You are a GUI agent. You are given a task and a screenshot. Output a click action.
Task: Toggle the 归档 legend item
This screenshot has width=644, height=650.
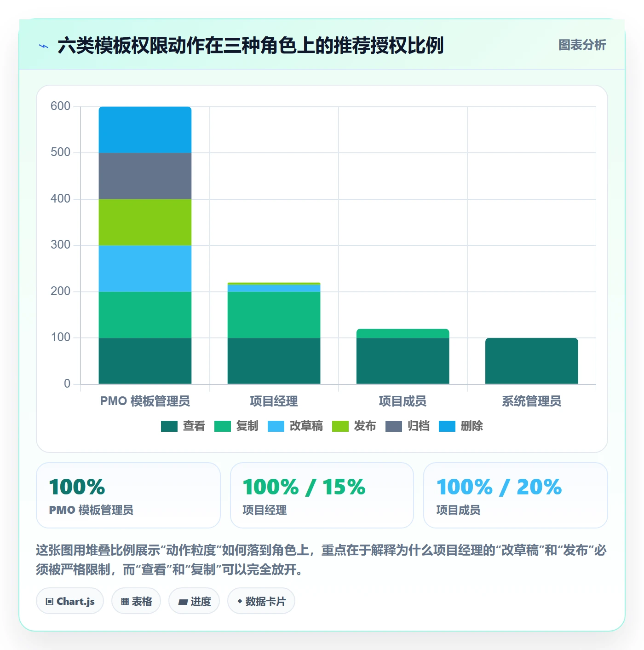(x=407, y=426)
